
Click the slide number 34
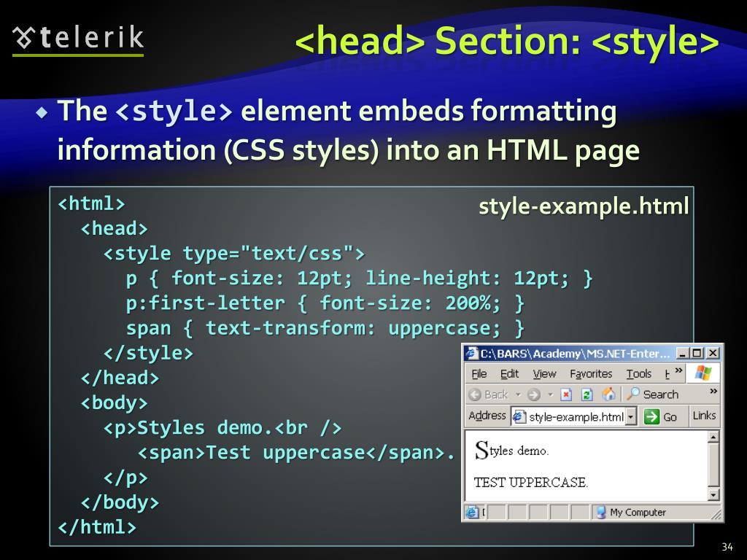point(727,547)
